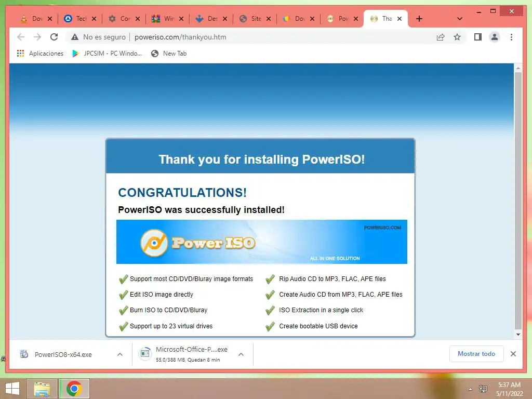
Task: Click the address bar URL poweriso.com/thankyou.htm
Action: click(x=180, y=37)
